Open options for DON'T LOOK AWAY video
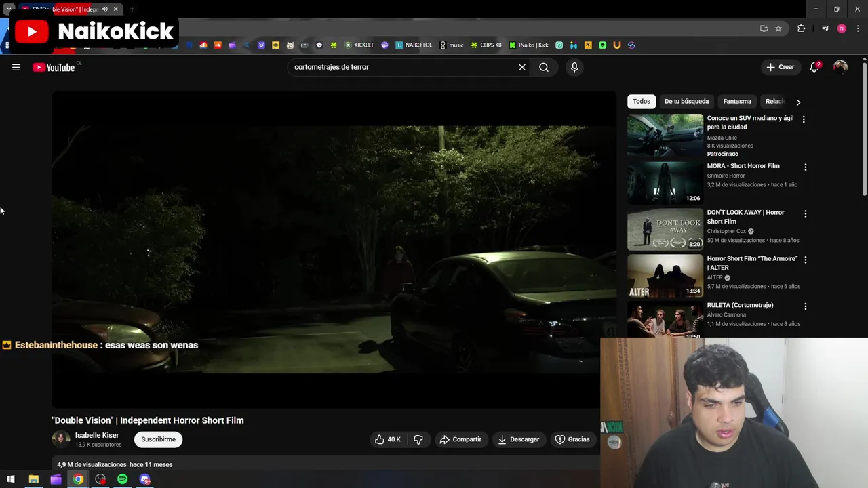Screen dimensions: 868x488 (806, 213)
